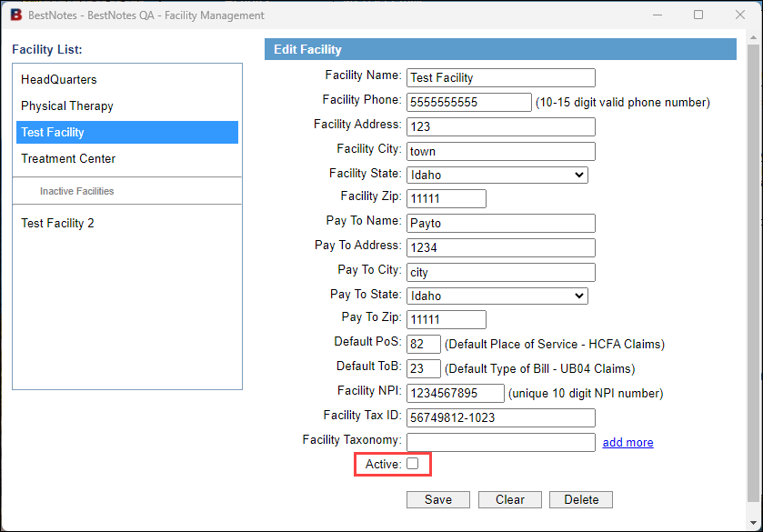763x532 pixels.
Task: Click the Pay To Address field
Action: (x=501, y=247)
